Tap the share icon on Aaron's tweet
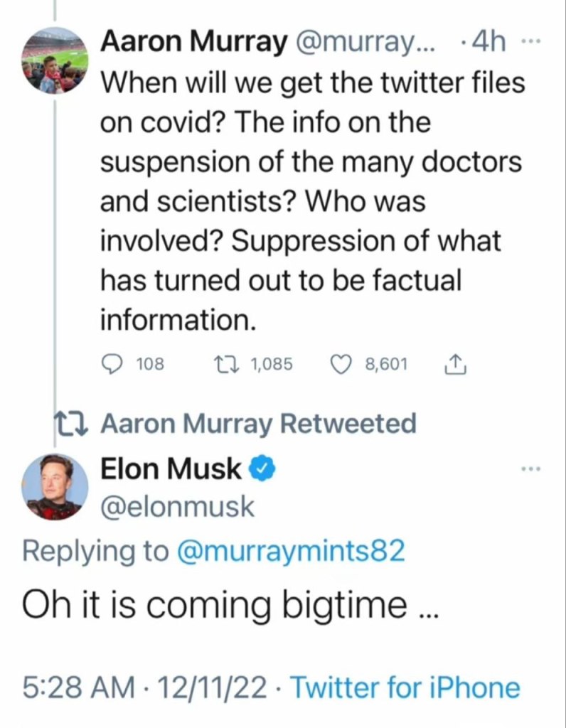The image size is (566, 728). [x=454, y=365]
